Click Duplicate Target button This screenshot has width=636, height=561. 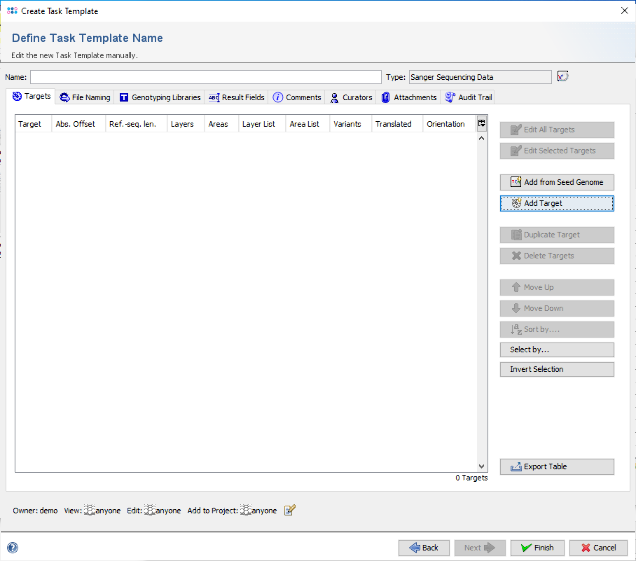tap(557, 235)
